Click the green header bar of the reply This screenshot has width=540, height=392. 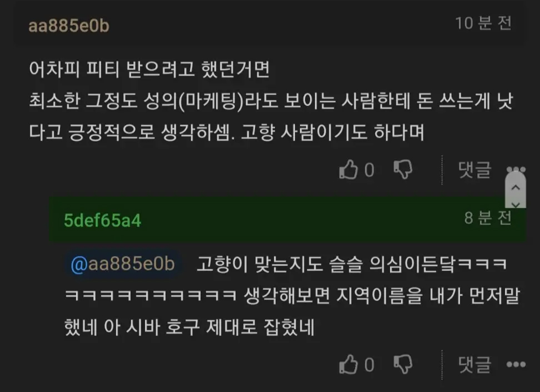[288, 219]
